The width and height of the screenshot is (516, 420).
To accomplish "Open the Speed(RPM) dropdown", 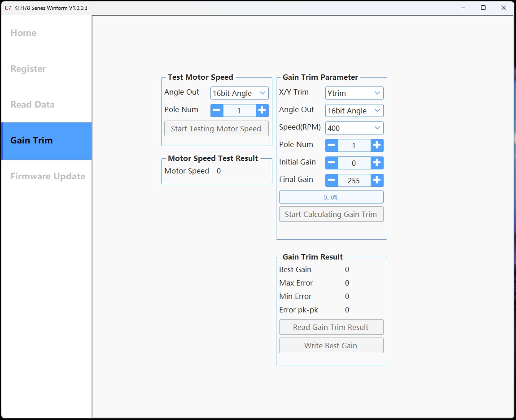I will [354, 128].
